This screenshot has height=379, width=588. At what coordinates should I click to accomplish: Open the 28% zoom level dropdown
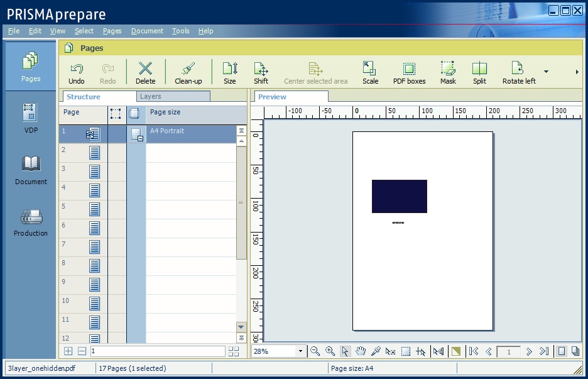(x=300, y=351)
